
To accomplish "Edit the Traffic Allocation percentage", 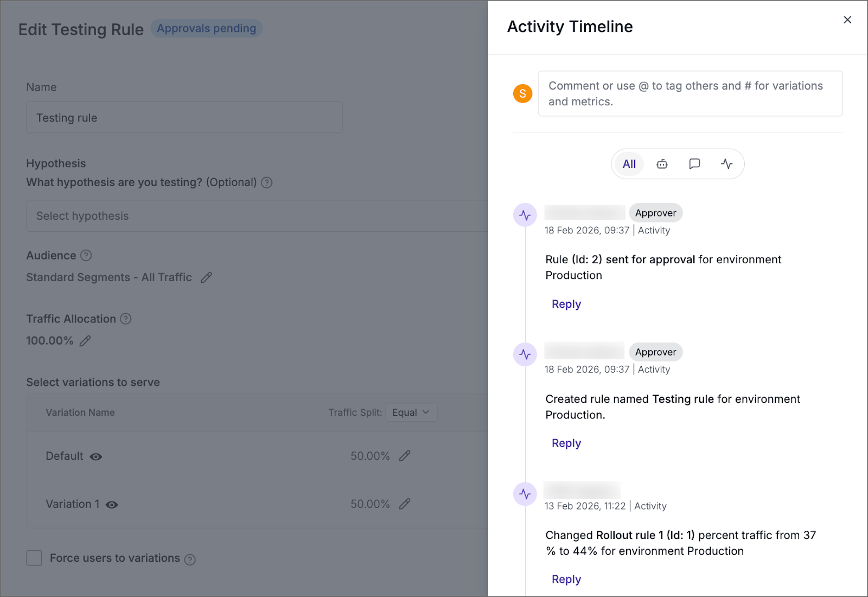I will click(x=86, y=341).
